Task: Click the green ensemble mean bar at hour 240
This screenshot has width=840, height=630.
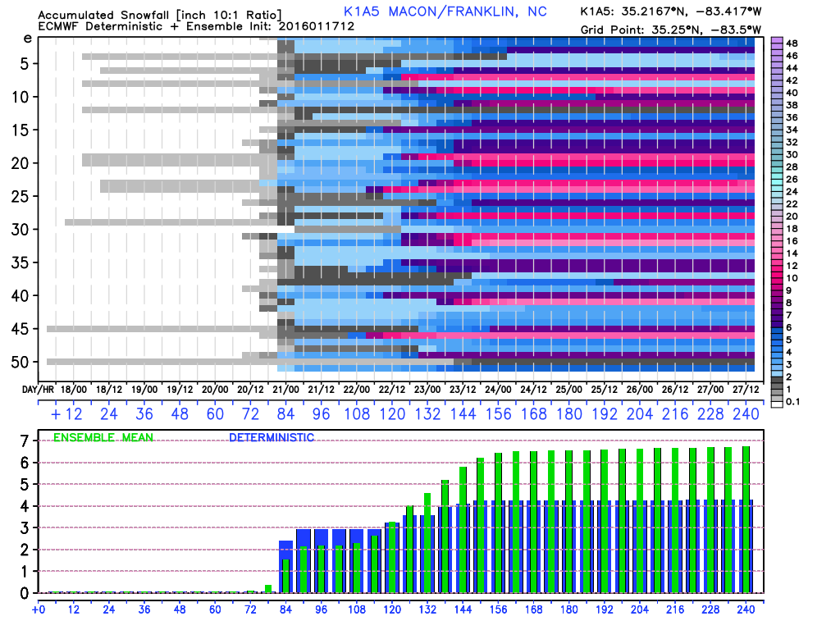Action: pyautogui.click(x=746, y=519)
